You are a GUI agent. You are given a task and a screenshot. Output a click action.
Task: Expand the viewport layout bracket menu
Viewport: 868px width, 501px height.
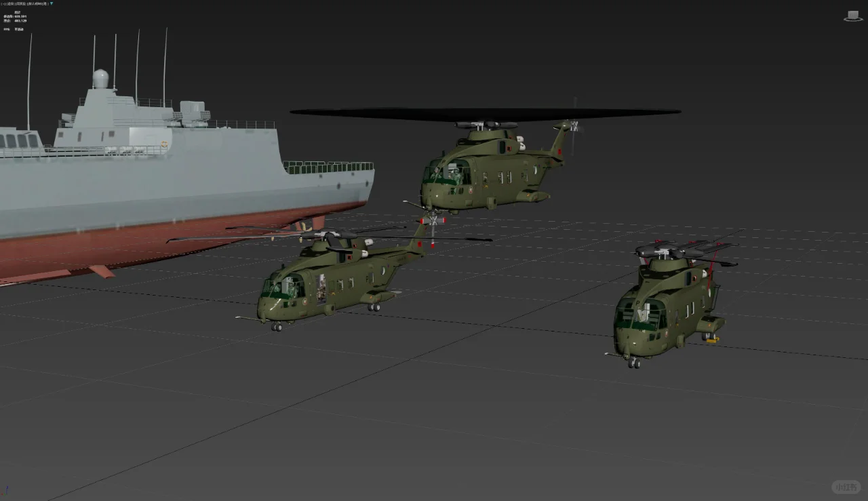[x=2, y=3]
